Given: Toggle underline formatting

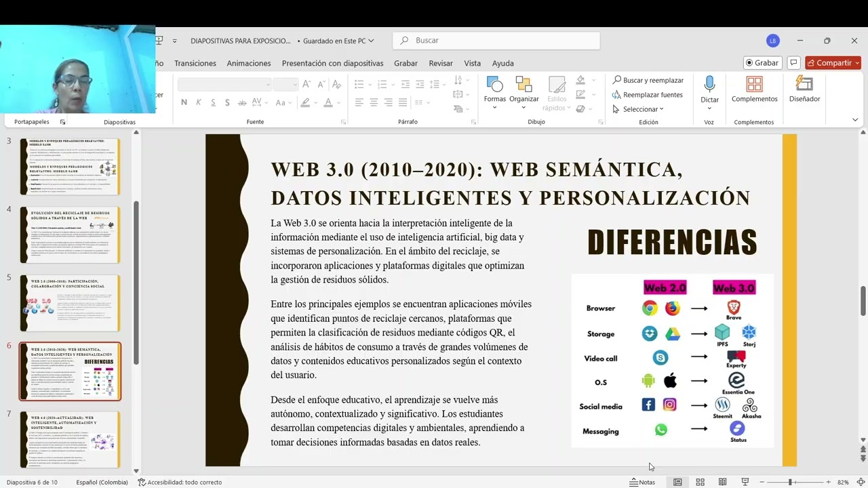Looking at the screenshot, I should click(213, 102).
